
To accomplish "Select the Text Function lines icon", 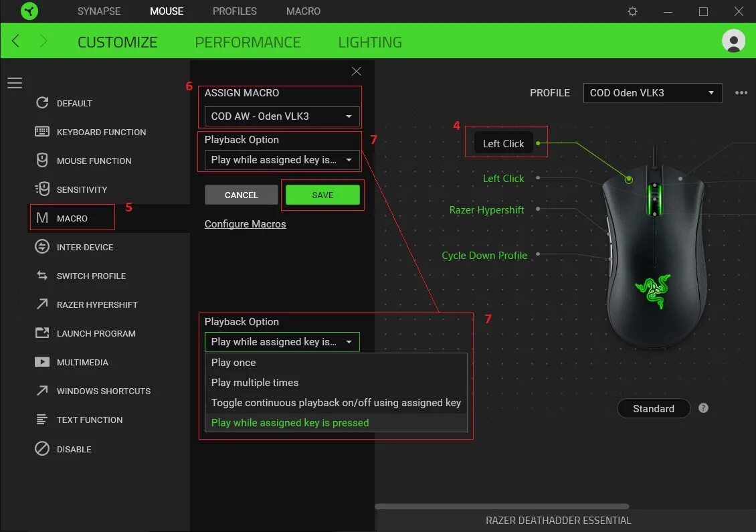I will click(x=42, y=419).
